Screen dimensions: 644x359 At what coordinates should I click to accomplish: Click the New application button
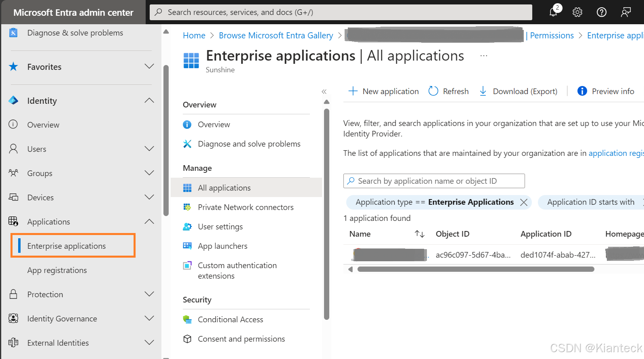(x=384, y=91)
